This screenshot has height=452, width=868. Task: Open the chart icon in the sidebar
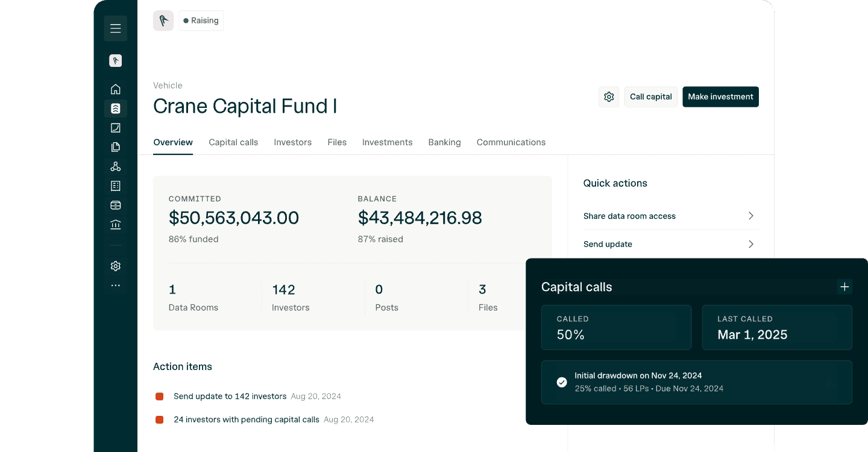(116, 128)
